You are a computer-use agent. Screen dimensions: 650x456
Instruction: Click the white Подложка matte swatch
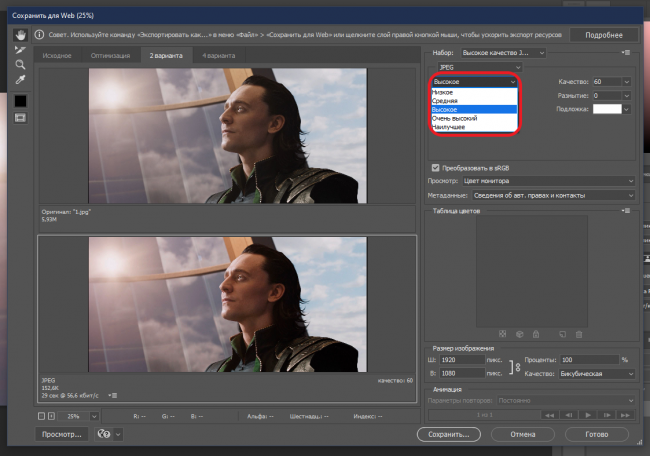pyautogui.click(x=607, y=109)
